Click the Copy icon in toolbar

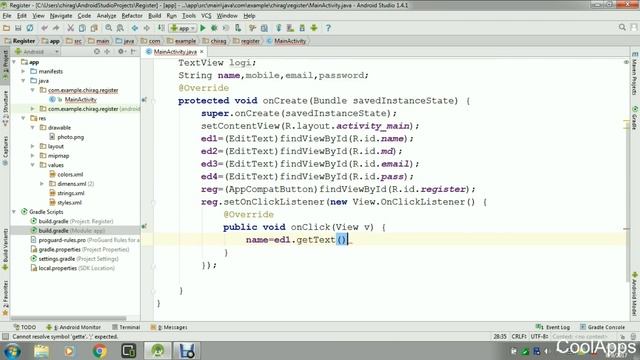point(82,28)
